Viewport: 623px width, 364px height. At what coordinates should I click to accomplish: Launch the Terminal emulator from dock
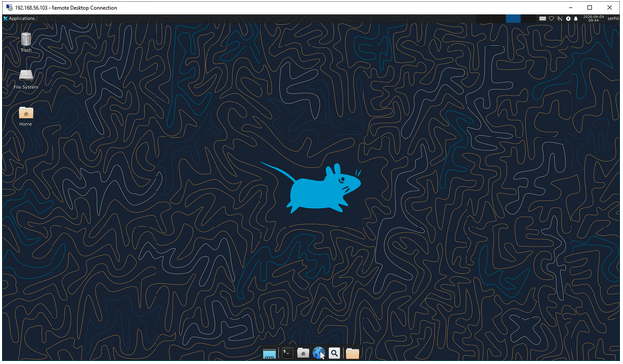[x=287, y=353]
